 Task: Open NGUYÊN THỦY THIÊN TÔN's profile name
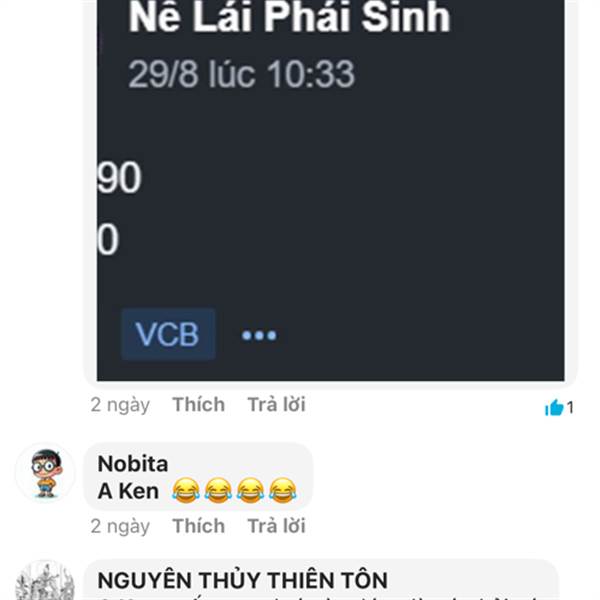(243, 580)
